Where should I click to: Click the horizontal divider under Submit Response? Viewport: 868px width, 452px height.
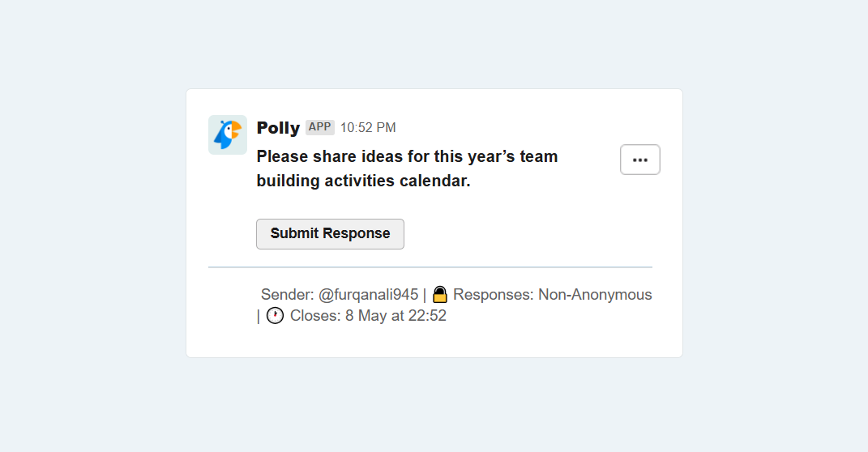[430, 267]
